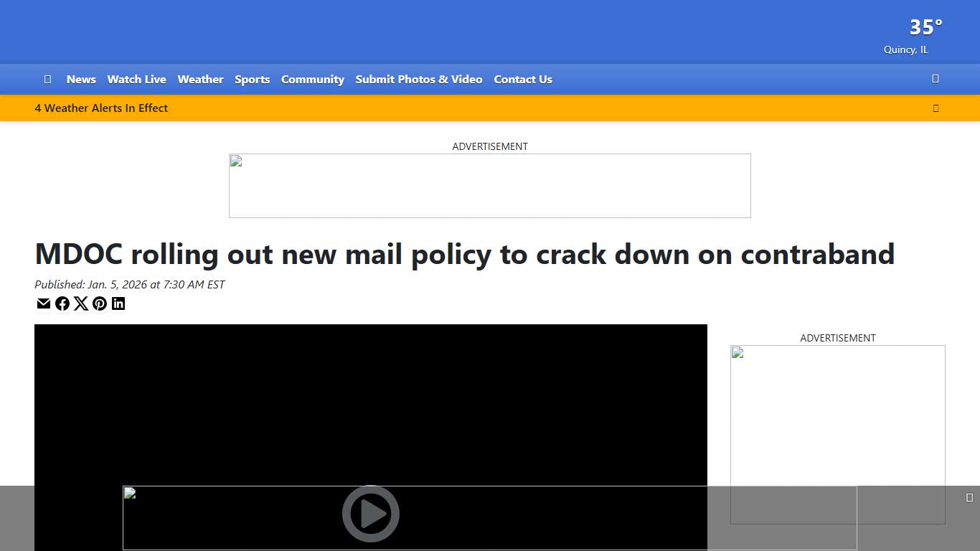Close the bottom overlay advertisement
980x551 pixels.
coord(969,498)
